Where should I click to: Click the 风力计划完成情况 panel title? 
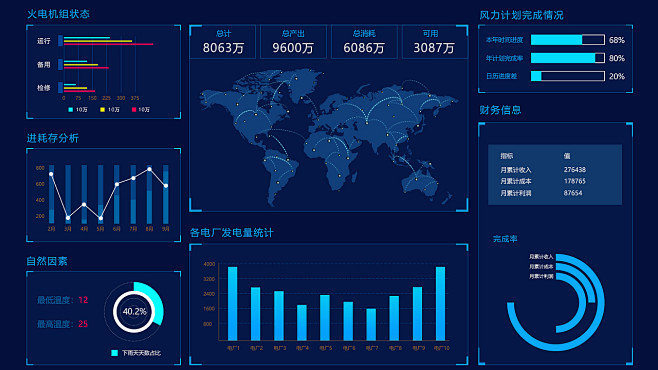click(521, 15)
